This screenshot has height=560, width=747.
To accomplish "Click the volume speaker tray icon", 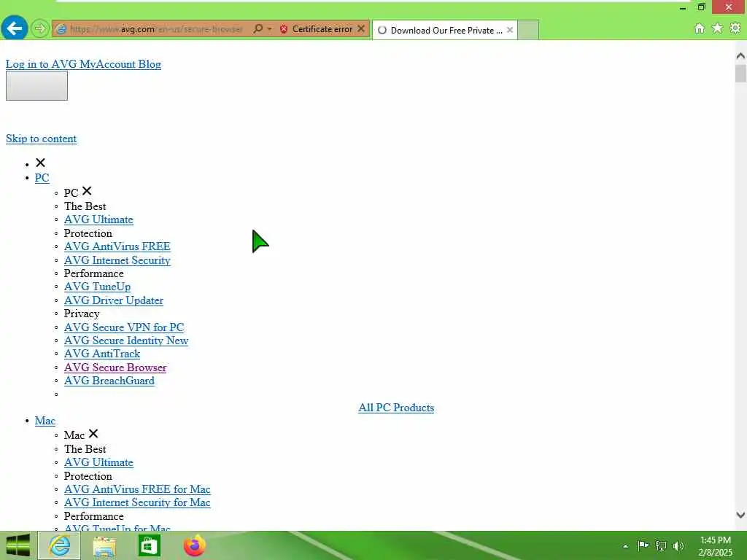I will (x=678, y=545).
